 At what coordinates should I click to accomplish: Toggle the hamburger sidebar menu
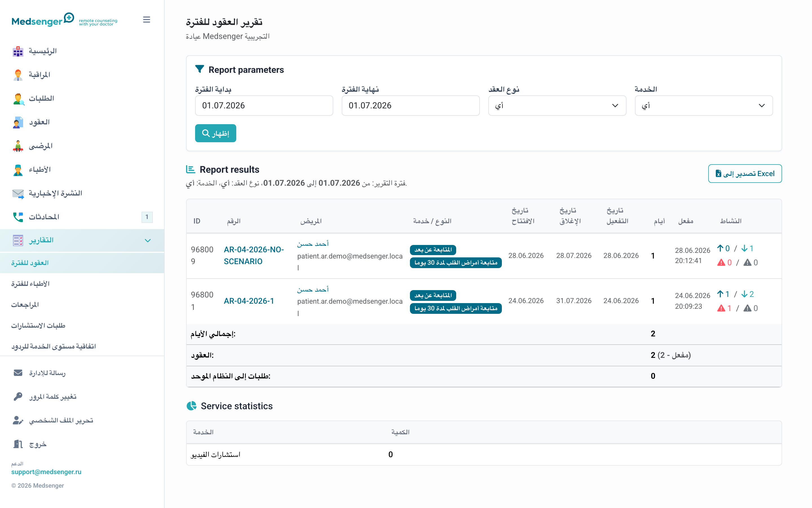pyautogui.click(x=146, y=19)
